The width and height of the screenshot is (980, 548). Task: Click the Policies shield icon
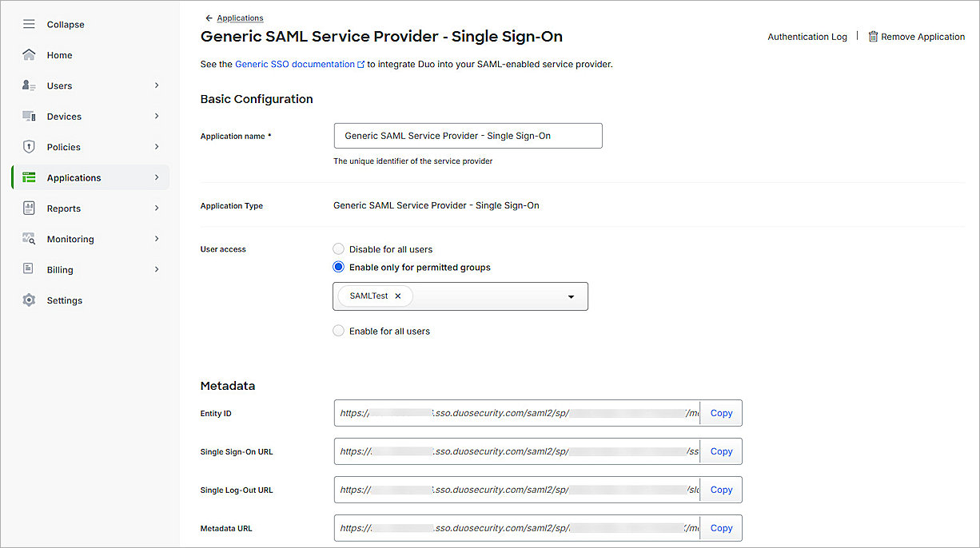(29, 147)
